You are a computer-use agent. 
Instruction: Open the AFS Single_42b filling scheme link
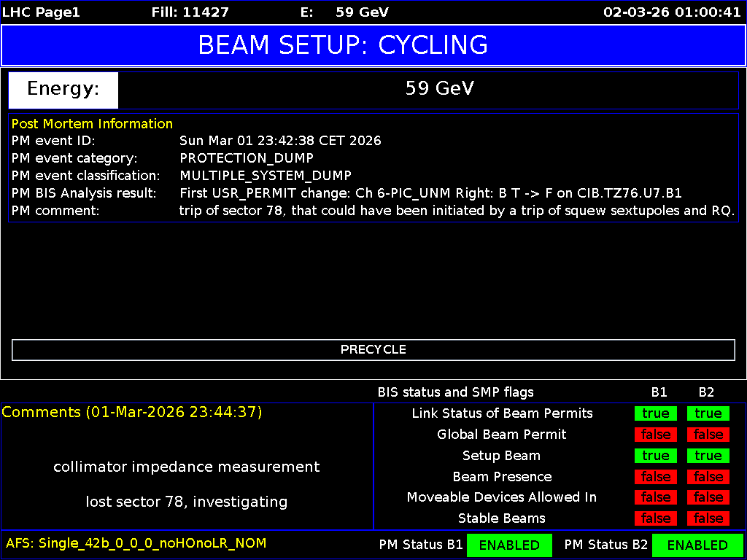point(135,543)
